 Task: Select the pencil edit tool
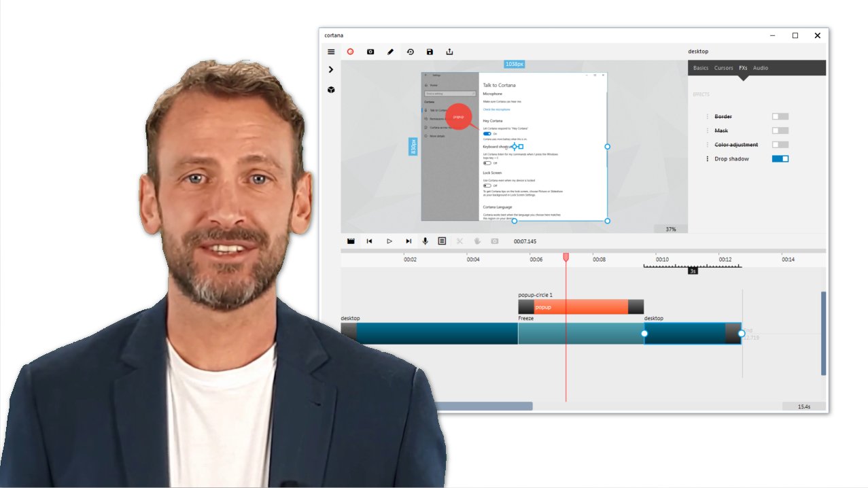pos(390,51)
